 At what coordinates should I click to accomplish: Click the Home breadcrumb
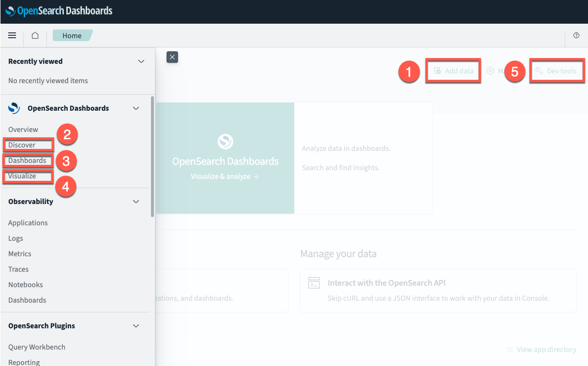[x=72, y=35]
